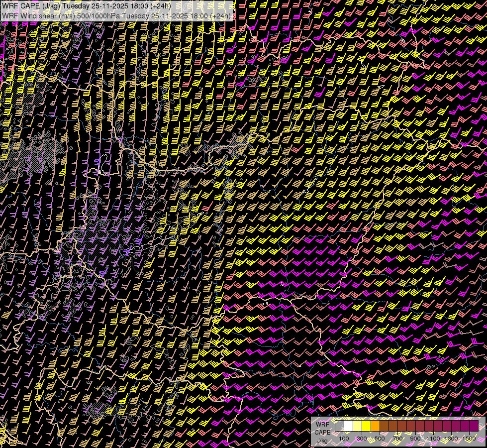
Task: Click the WRF Wind shear 500/1000hPa title line
Action: 116,16
